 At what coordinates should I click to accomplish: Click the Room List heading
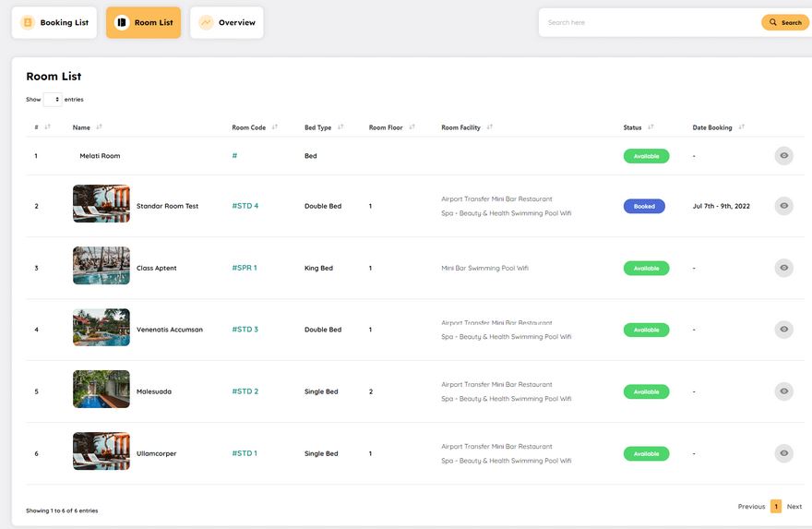coord(54,77)
